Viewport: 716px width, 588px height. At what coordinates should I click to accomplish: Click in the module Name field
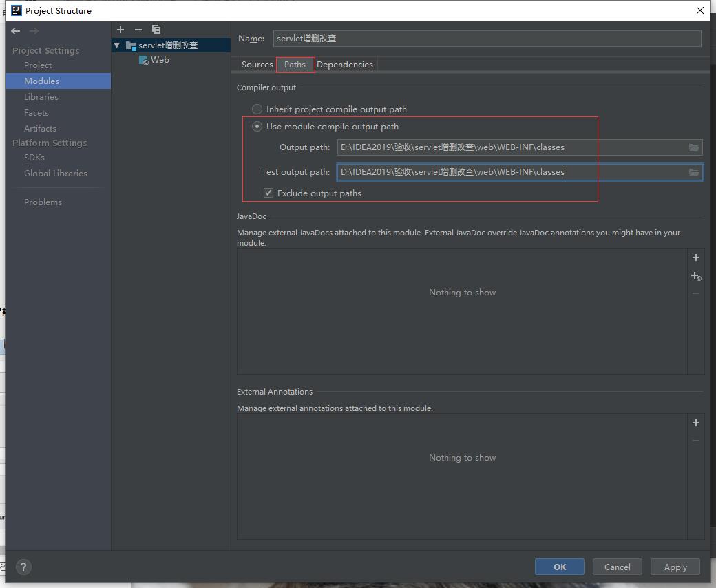coord(487,39)
